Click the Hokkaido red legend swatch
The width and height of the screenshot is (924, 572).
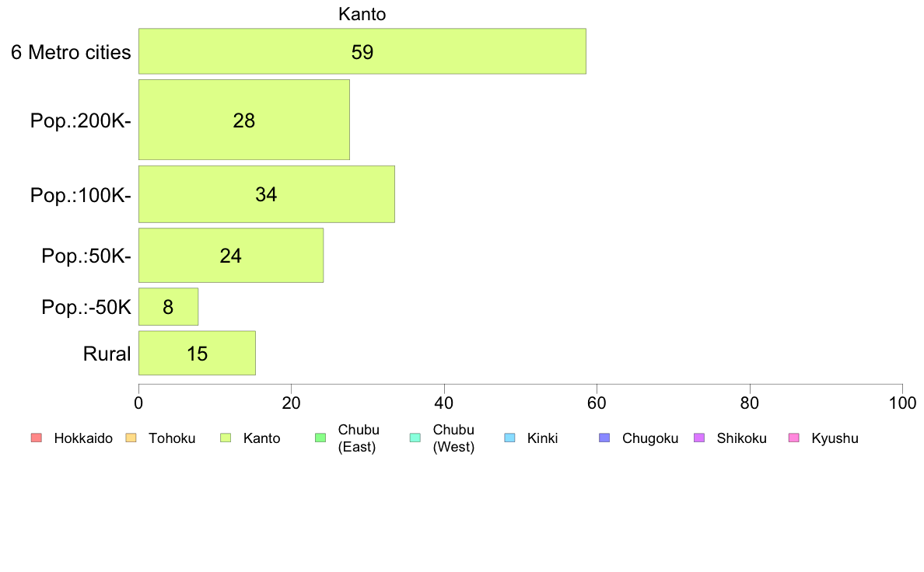37,438
